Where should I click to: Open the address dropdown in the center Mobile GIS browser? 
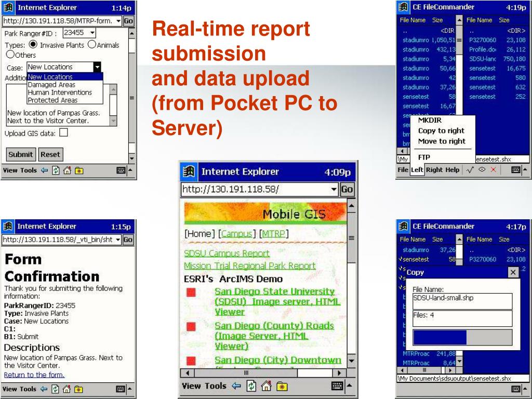[334, 189]
